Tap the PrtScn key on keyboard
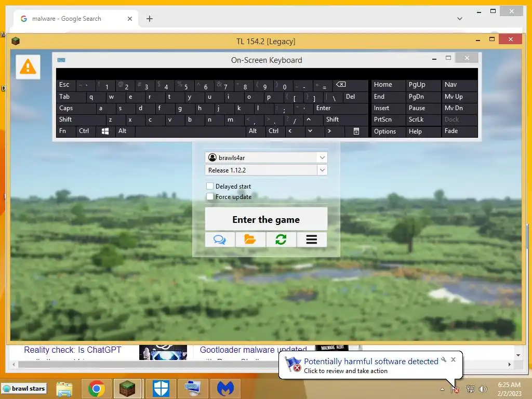532x399 pixels. (388, 119)
